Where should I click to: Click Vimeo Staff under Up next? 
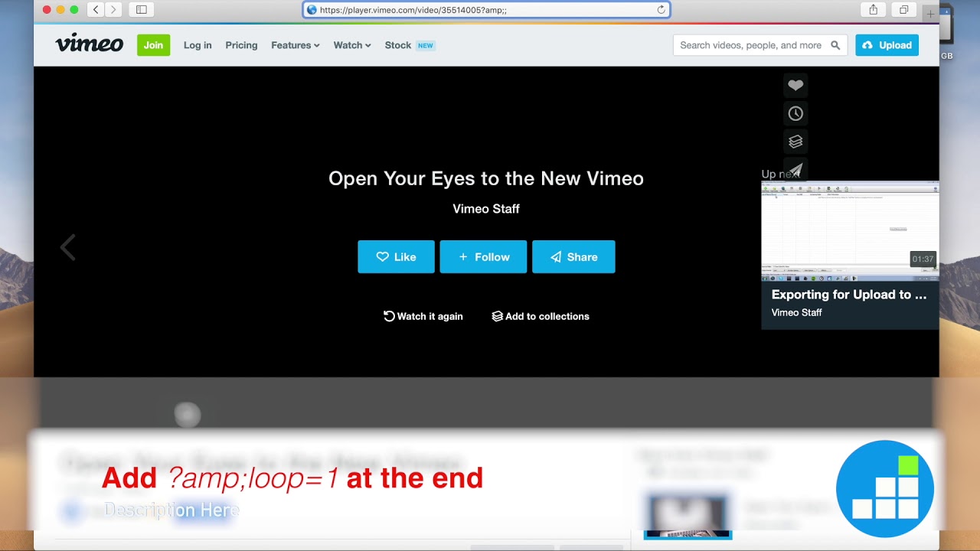797,312
